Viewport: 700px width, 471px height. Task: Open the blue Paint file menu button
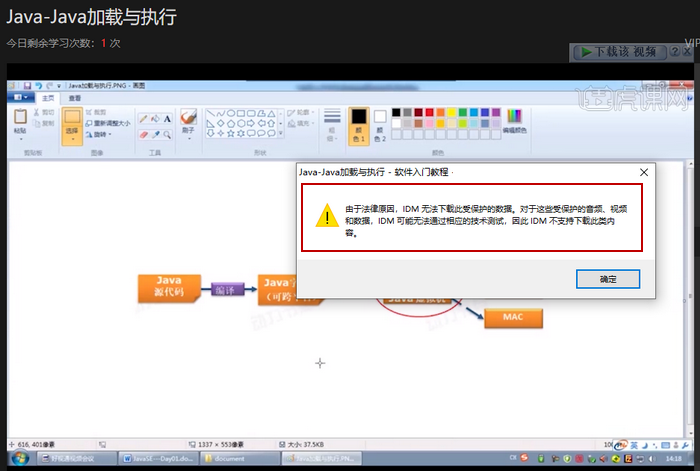coord(21,97)
